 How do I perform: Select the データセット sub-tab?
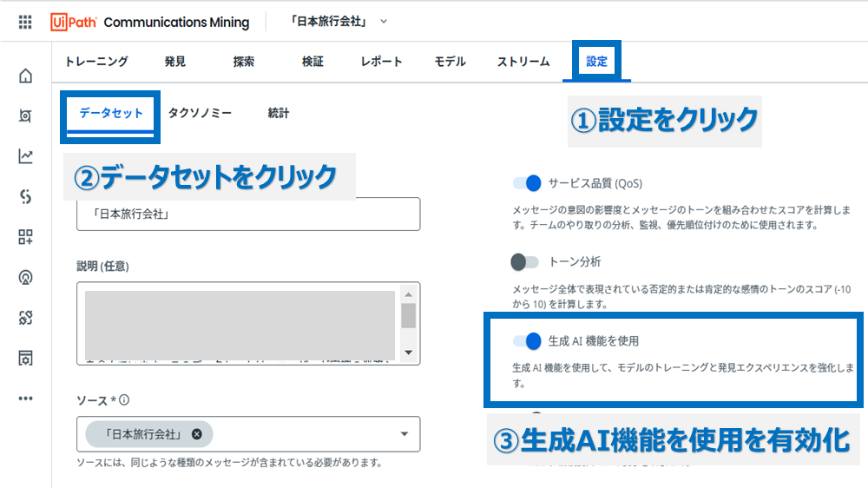[x=111, y=114]
